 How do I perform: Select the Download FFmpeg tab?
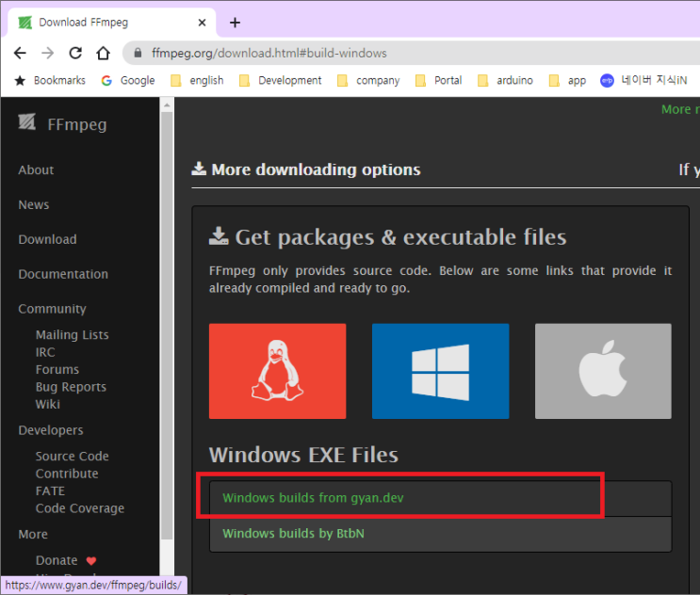pyautogui.click(x=111, y=23)
